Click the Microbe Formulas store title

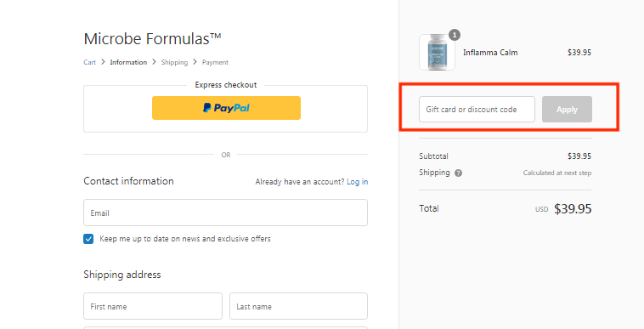click(x=152, y=38)
